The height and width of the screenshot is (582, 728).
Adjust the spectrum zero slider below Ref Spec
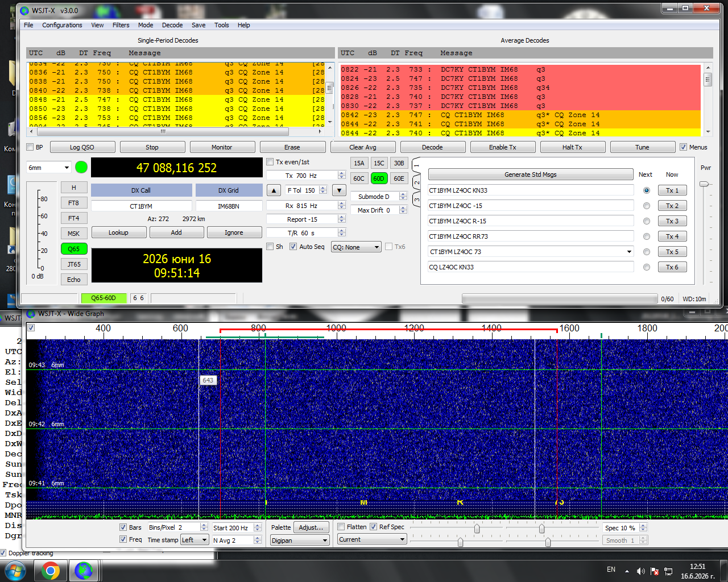tap(460, 542)
